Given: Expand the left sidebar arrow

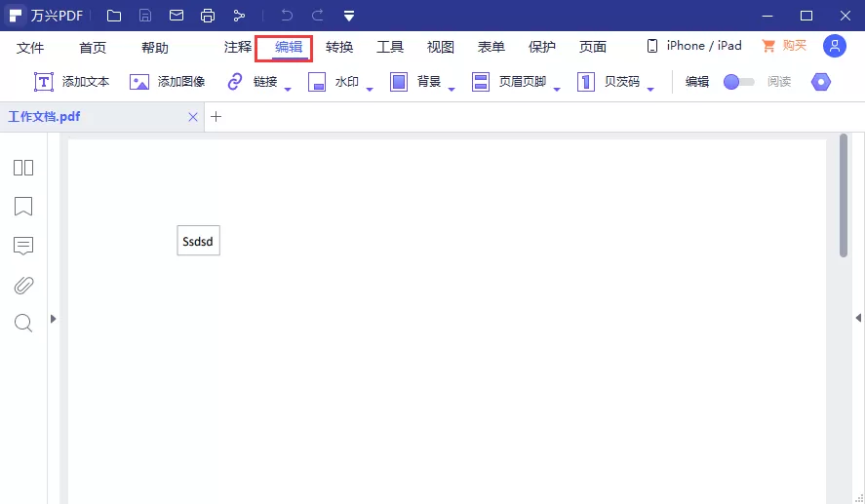Looking at the screenshot, I should point(53,319).
